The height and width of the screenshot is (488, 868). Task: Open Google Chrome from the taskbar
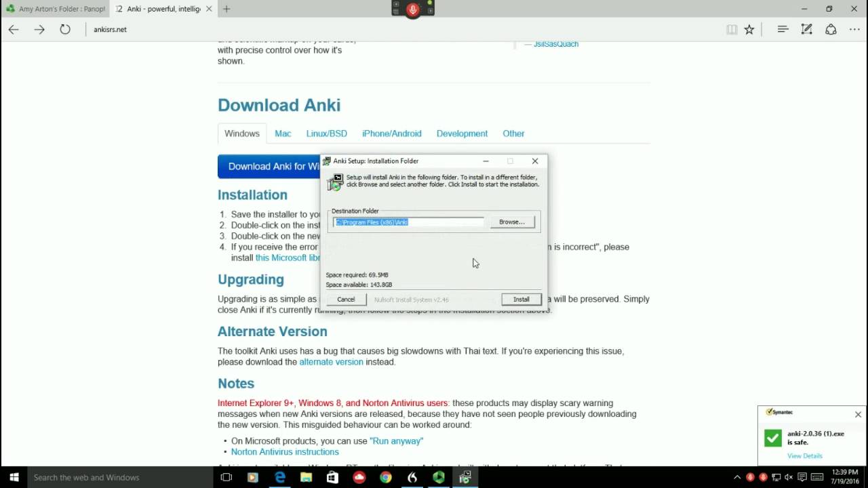[385, 477]
